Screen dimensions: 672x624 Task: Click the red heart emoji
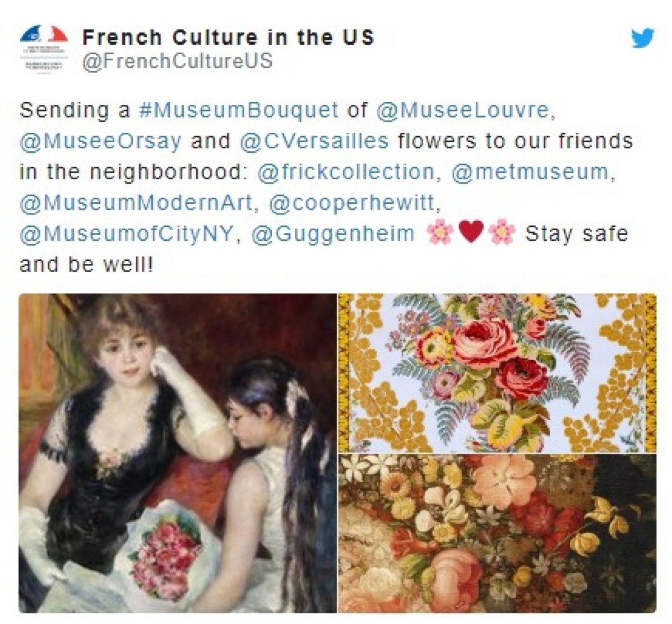pyautogui.click(x=471, y=232)
